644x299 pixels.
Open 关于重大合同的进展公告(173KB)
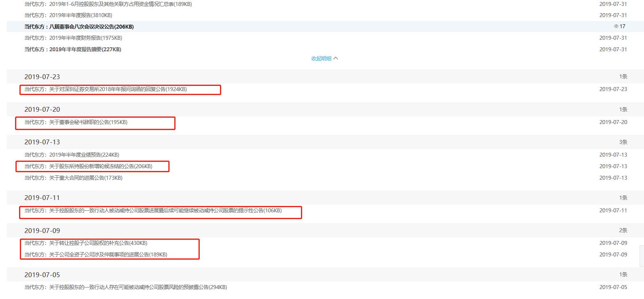(x=73, y=178)
